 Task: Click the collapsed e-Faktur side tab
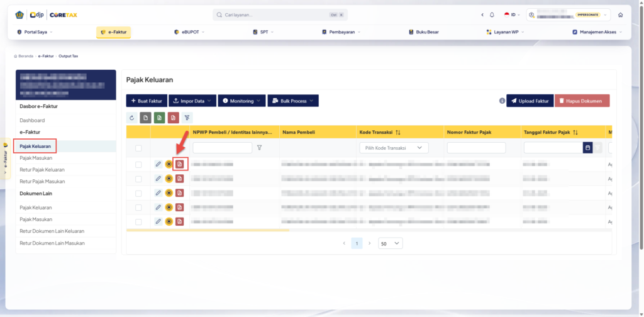click(5, 158)
